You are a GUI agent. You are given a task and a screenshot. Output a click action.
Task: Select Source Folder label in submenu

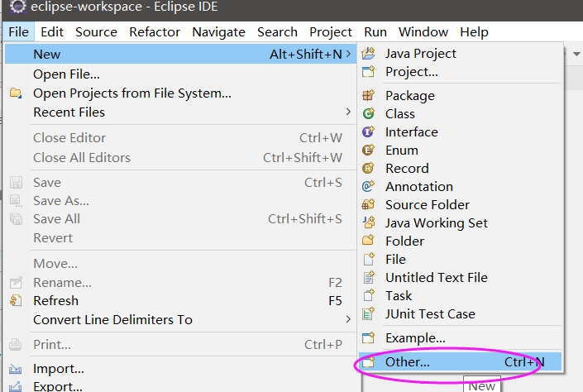tap(428, 205)
